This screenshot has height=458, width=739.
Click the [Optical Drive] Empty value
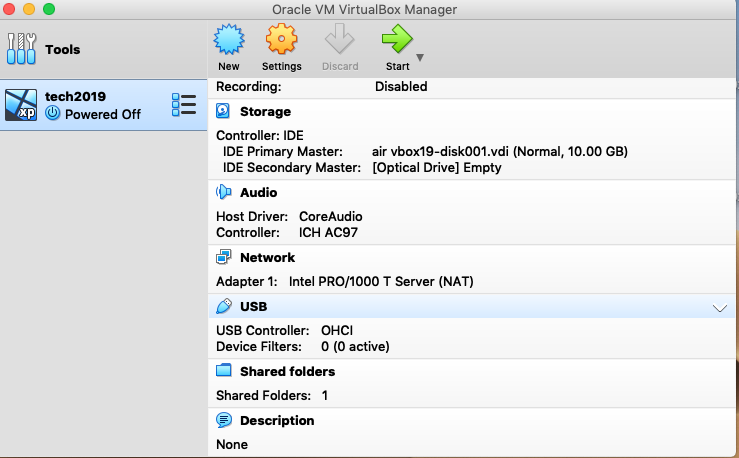[x=437, y=168]
